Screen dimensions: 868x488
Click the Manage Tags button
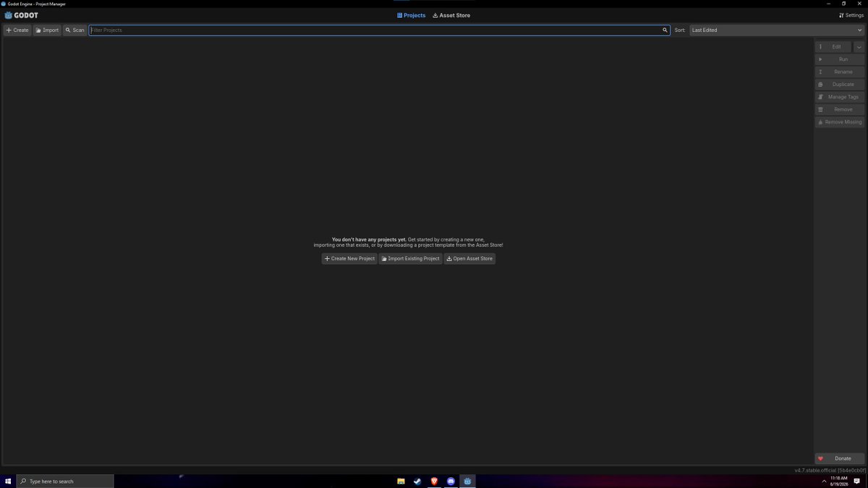coord(840,97)
